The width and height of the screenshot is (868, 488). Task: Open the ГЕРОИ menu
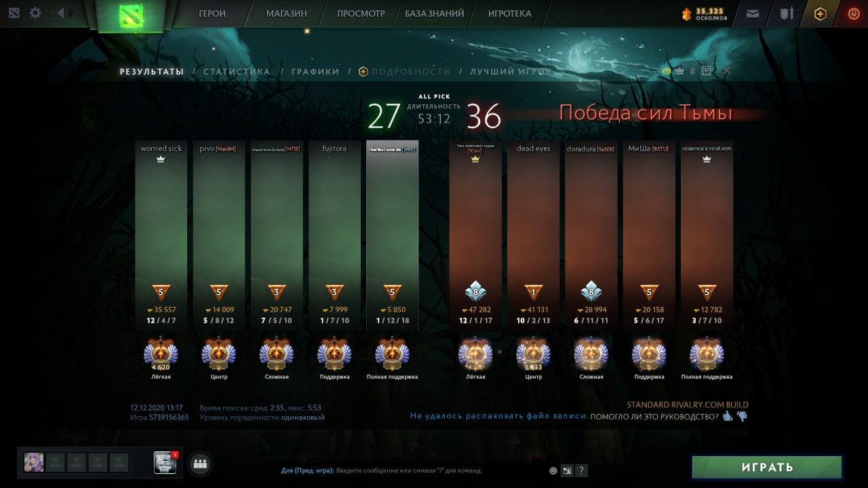coord(212,14)
